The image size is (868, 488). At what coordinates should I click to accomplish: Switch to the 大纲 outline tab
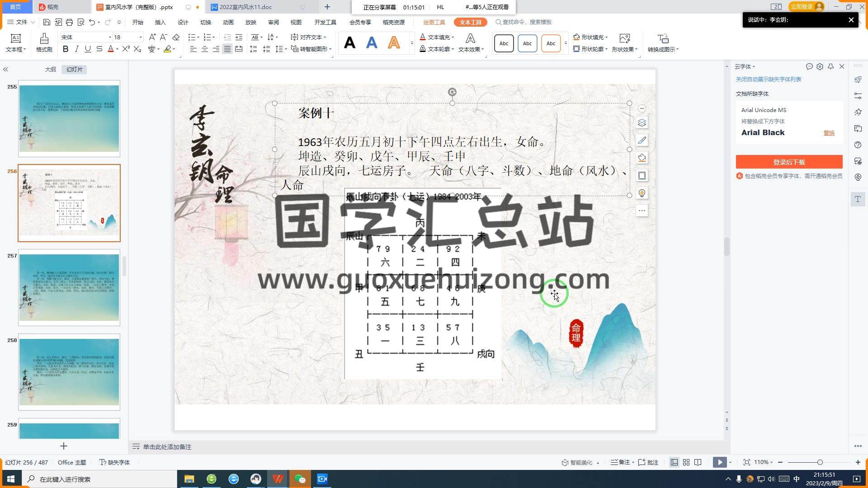point(50,69)
